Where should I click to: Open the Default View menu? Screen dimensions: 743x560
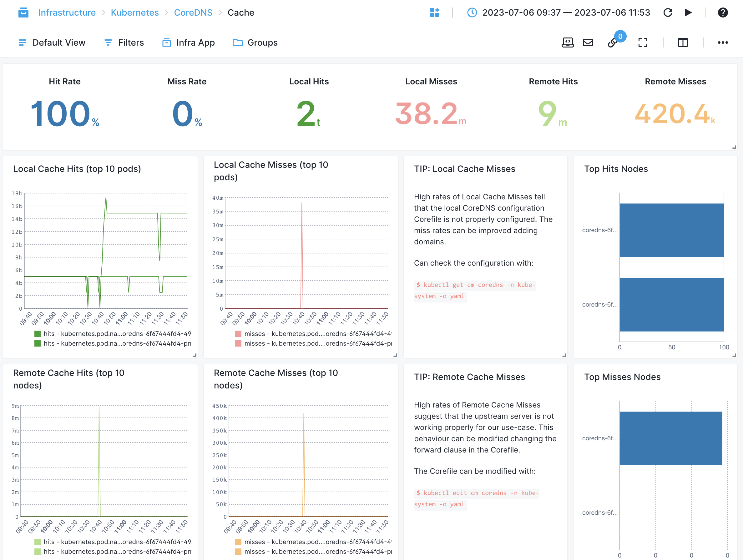(52, 42)
